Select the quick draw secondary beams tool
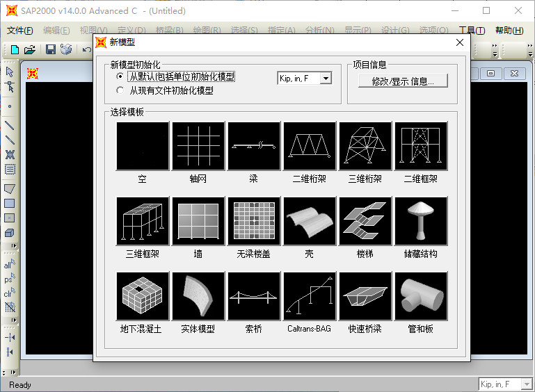The image size is (535, 392). pyautogui.click(x=10, y=170)
